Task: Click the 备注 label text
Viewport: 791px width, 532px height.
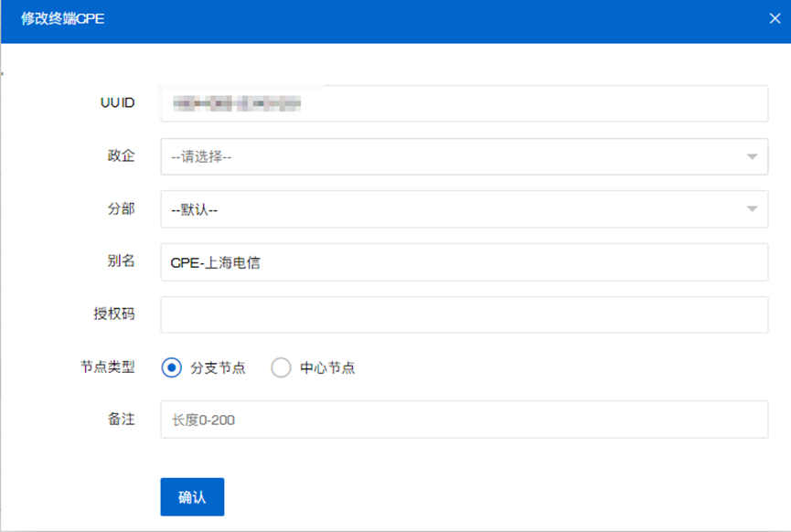Action: (121, 419)
